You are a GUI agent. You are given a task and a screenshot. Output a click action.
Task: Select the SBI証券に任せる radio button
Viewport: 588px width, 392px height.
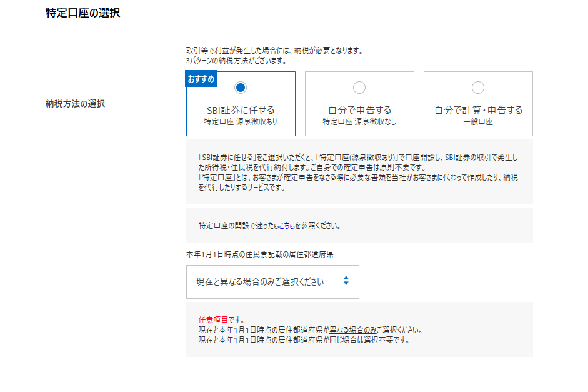pos(241,88)
